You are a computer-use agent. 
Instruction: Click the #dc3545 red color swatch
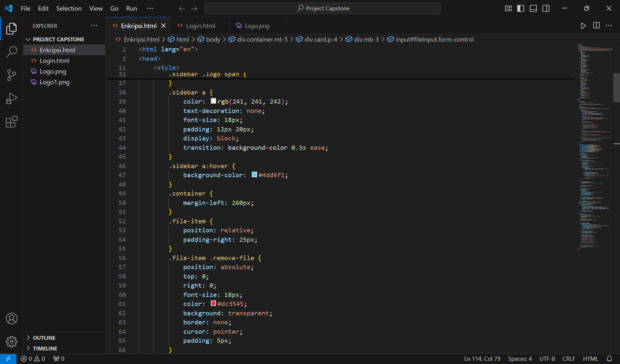[x=213, y=303]
